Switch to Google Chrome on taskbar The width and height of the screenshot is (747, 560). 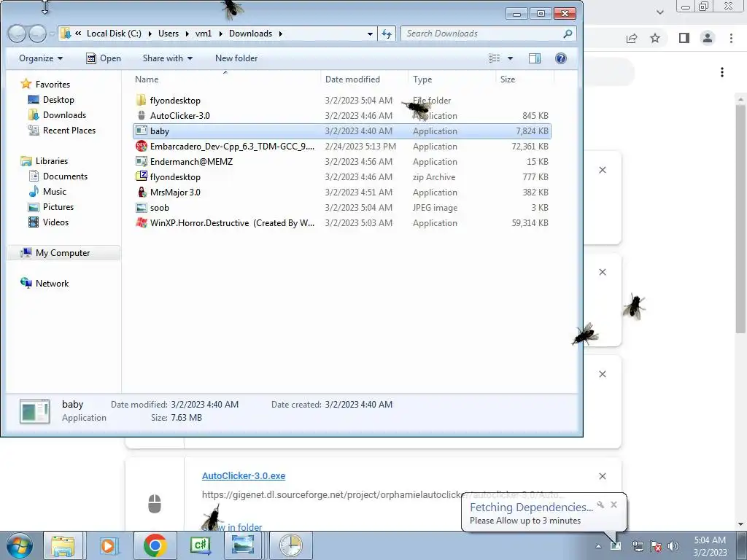coord(155,545)
